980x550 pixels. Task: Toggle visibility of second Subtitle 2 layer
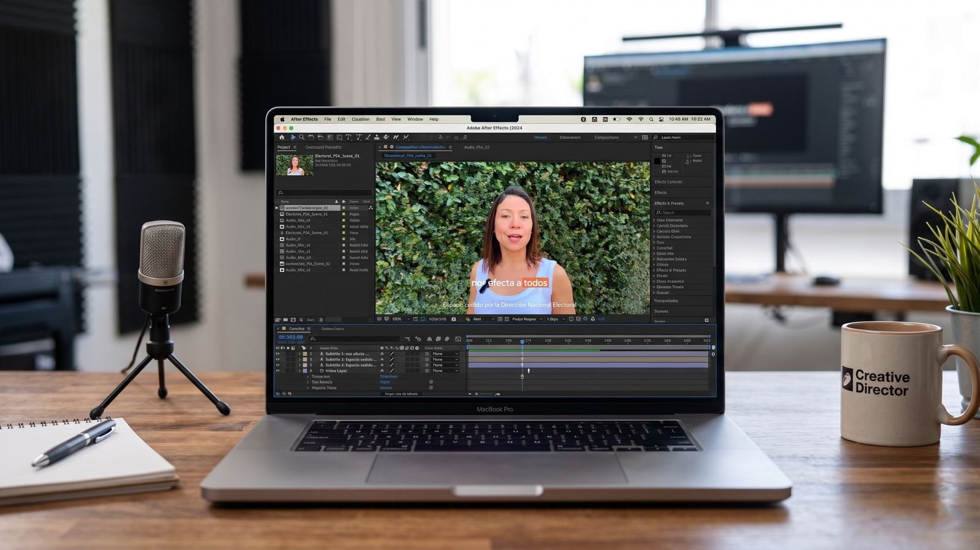[277, 365]
